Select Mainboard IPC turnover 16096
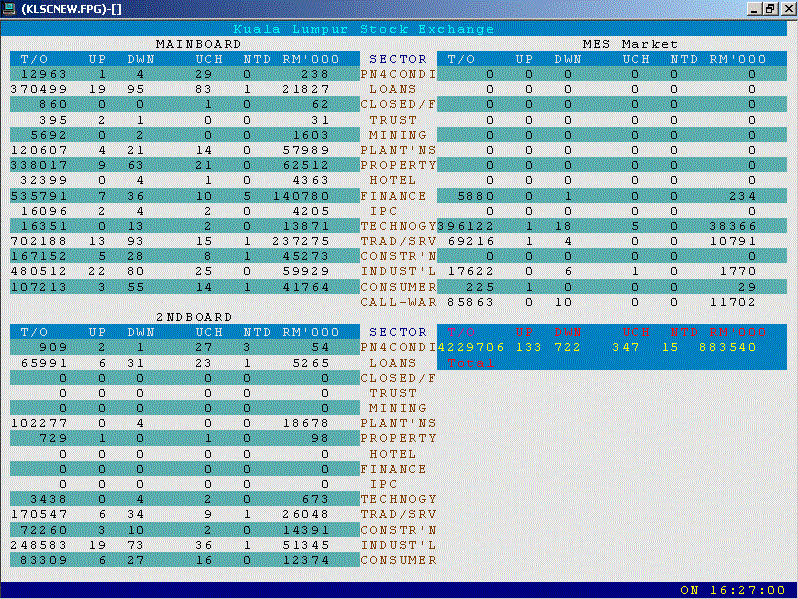 pyautogui.click(x=44, y=211)
